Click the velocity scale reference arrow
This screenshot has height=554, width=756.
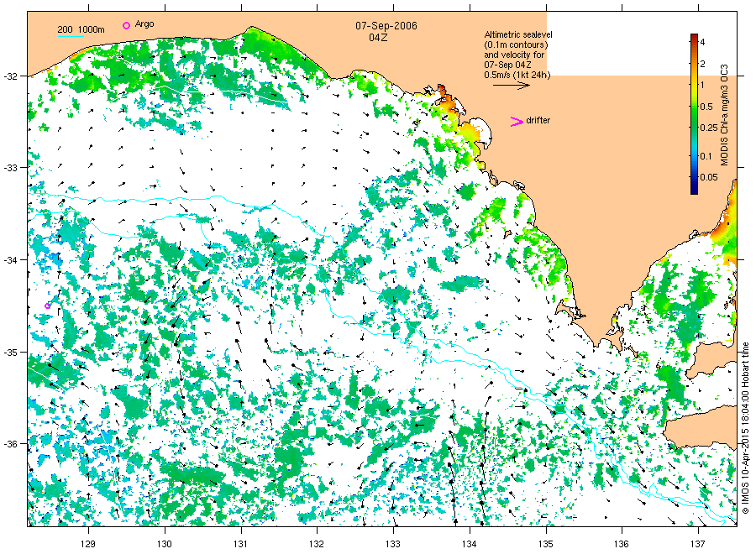tap(511, 86)
